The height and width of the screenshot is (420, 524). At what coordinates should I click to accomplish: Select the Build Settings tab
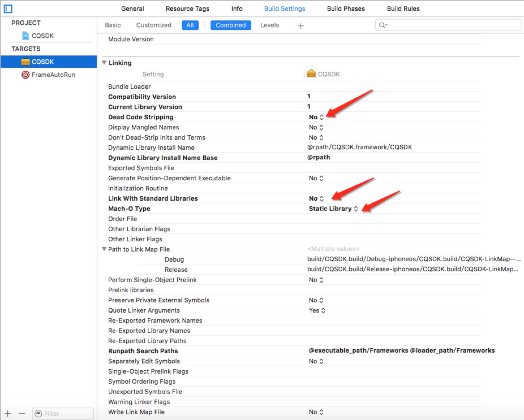click(285, 8)
